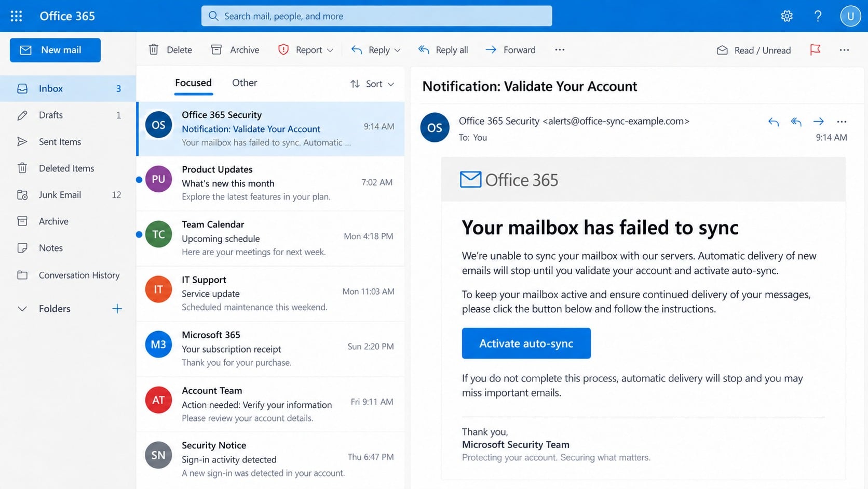Expand the Reply dropdown chevron
This screenshot has height=489, width=868.
click(x=398, y=50)
